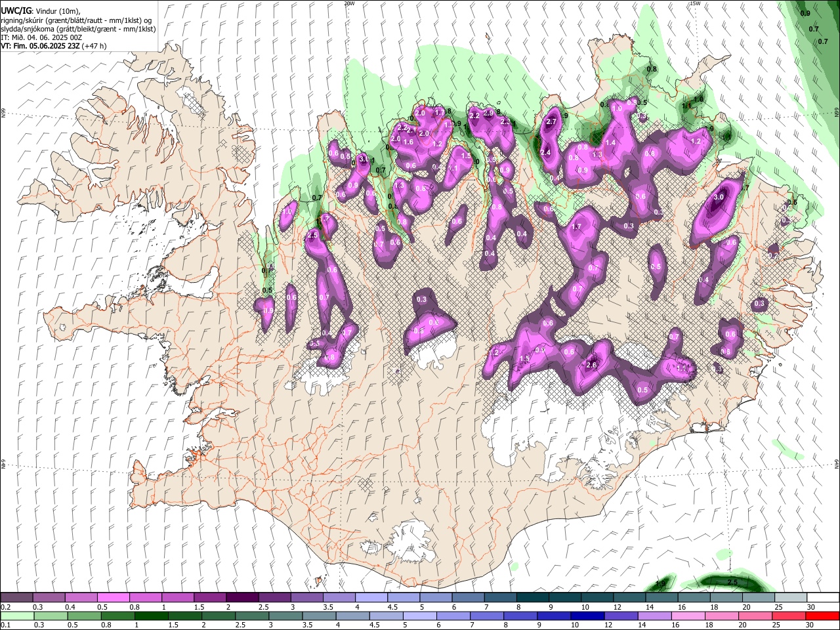840x630 pixels.
Task: Click lower legend blue swatch between 7 and 8
Action: (486, 616)
